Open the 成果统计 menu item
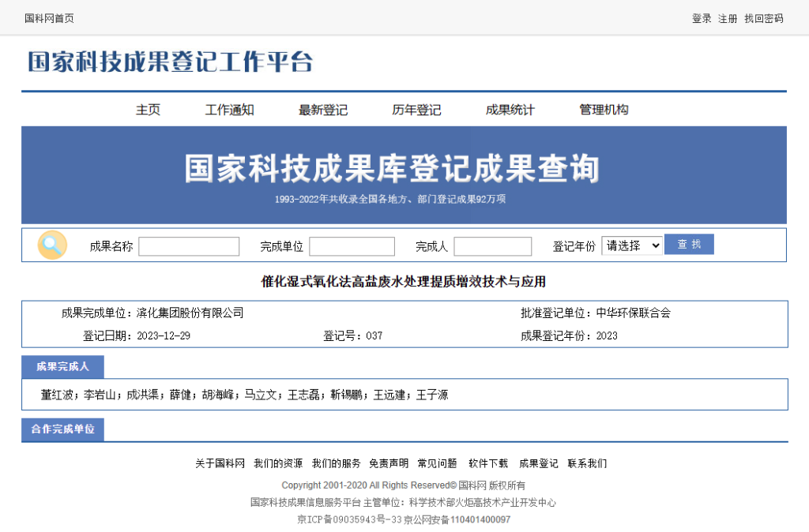This screenshot has width=809, height=532. pos(510,110)
